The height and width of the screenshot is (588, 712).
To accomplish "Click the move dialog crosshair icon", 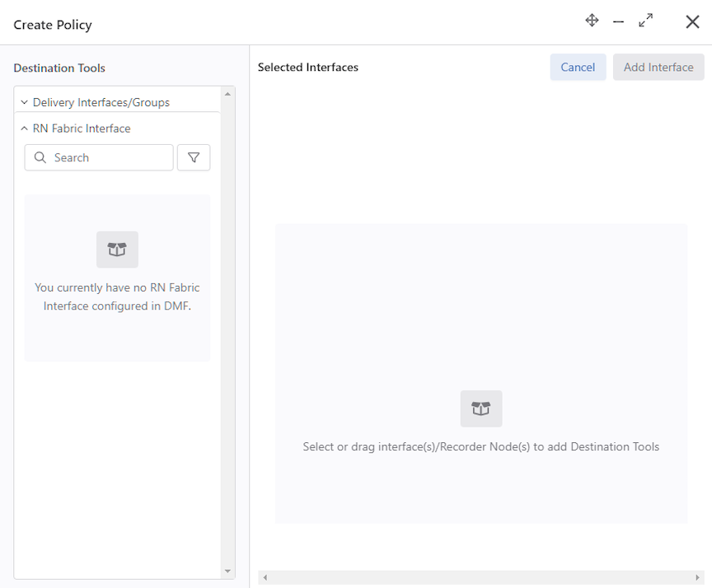I will [x=592, y=21].
